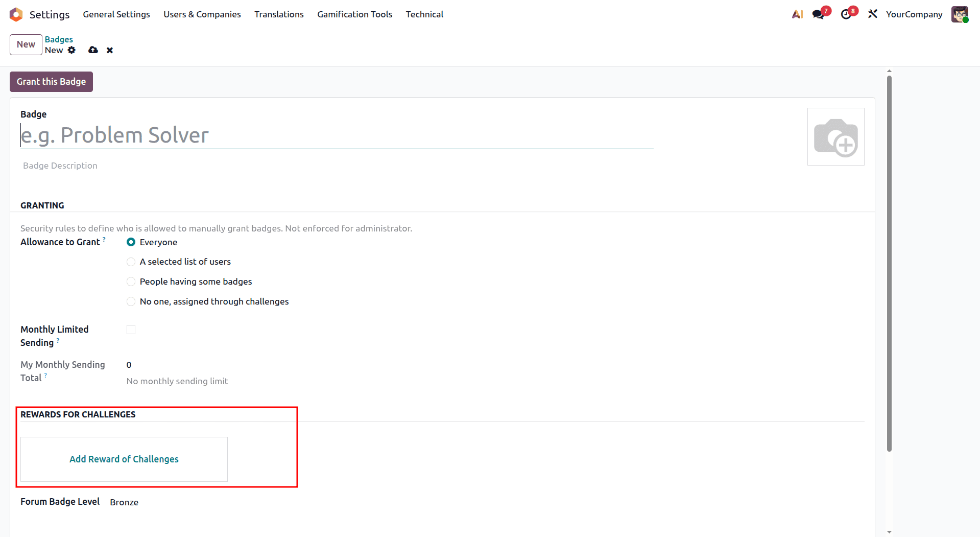Go back to the Badges breadcrumb
This screenshot has height=537, width=980.
[x=59, y=39]
